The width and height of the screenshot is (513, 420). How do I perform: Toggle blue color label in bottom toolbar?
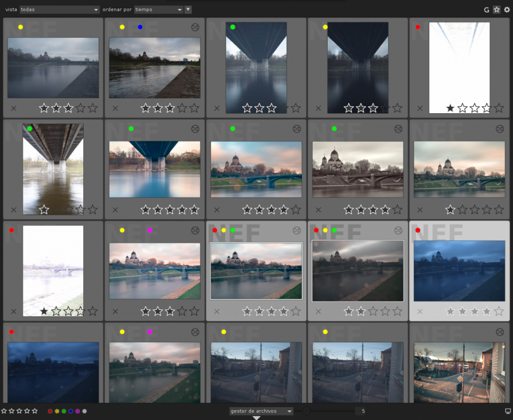pos(71,411)
